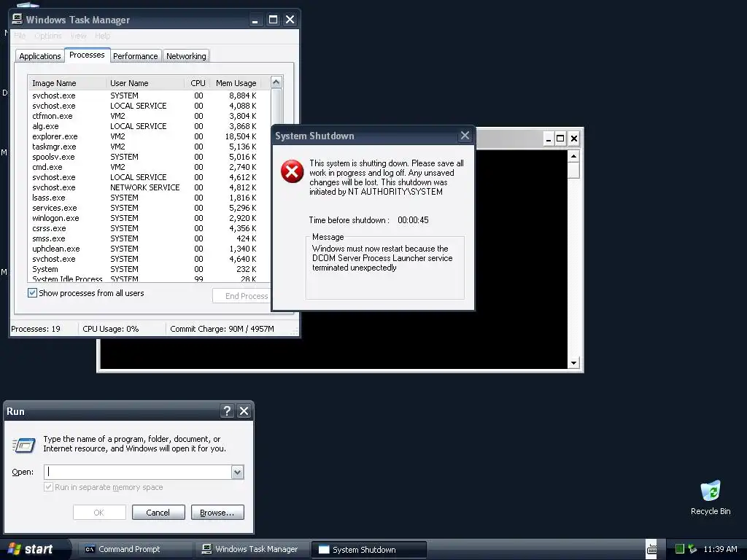Click Command Prompt scroll down arrow

573,363
